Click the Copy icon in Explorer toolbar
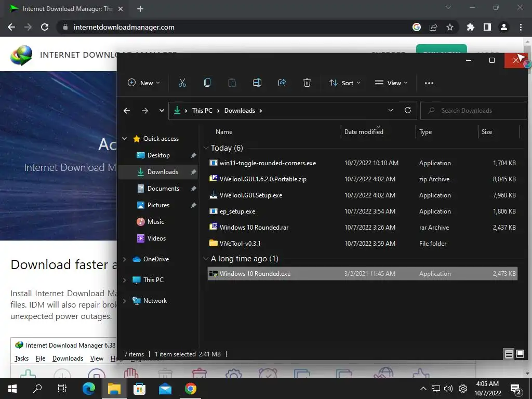The image size is (532, 399). pos(207,83)
